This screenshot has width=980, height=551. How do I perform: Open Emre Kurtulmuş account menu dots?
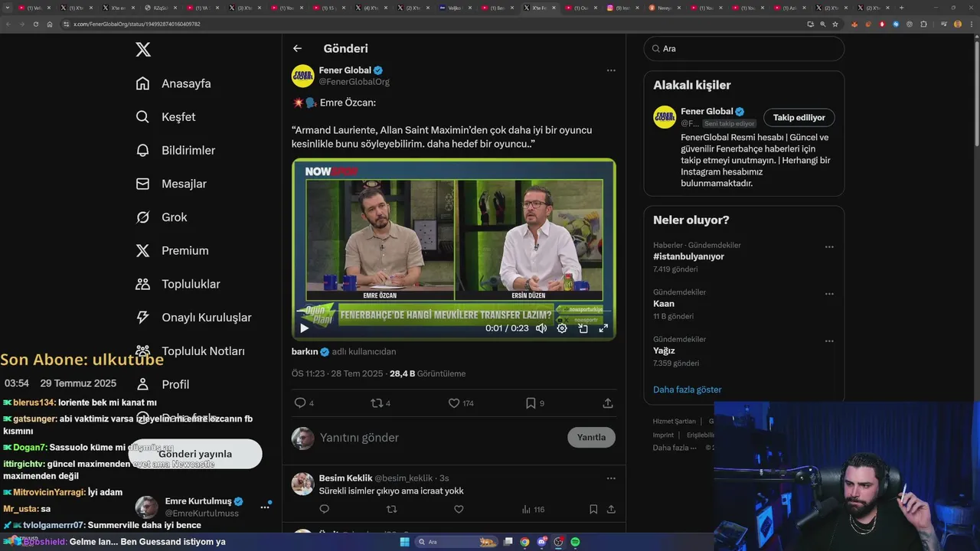tap(265, 507)
